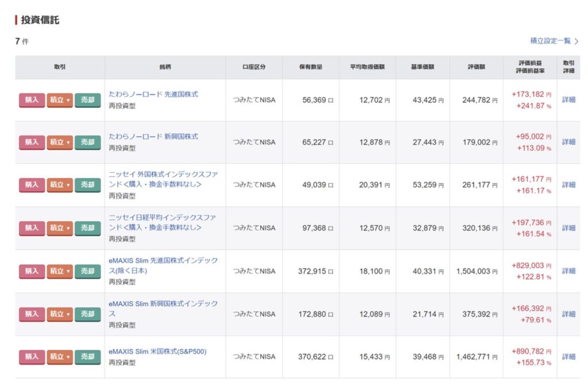View 詳細 for ニッセイ日経平均インデックスファンド
The image size is (588, 386).
pyautogui.click(x=568, y=228)
